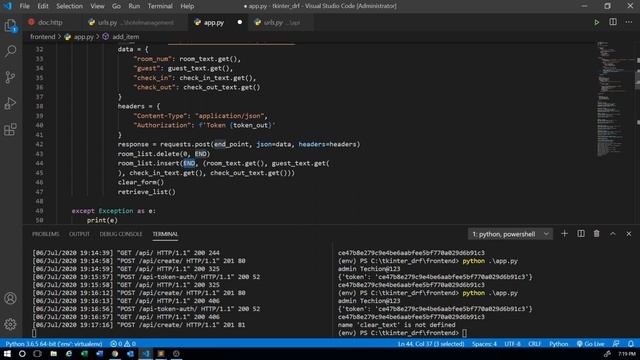The height and width of the screenshot is (360, 640).
Task: Open the Source Control view
Action: pyautogui.click(x=10, y=77)
